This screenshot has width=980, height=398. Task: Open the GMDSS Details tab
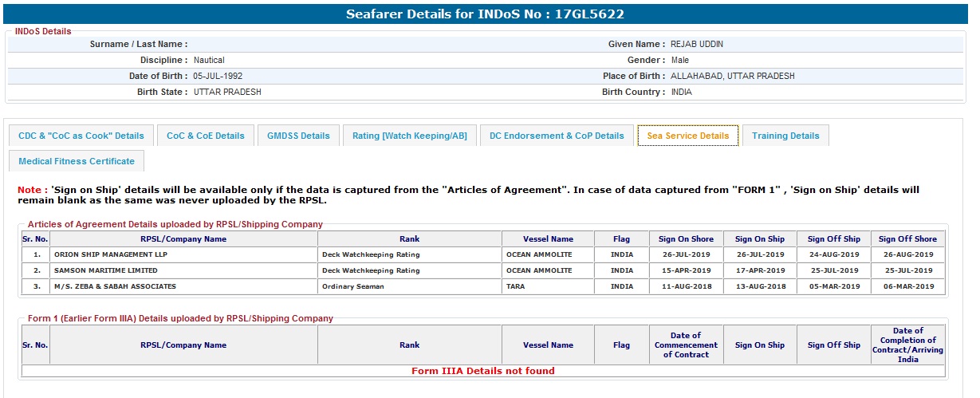click(299, 136)
